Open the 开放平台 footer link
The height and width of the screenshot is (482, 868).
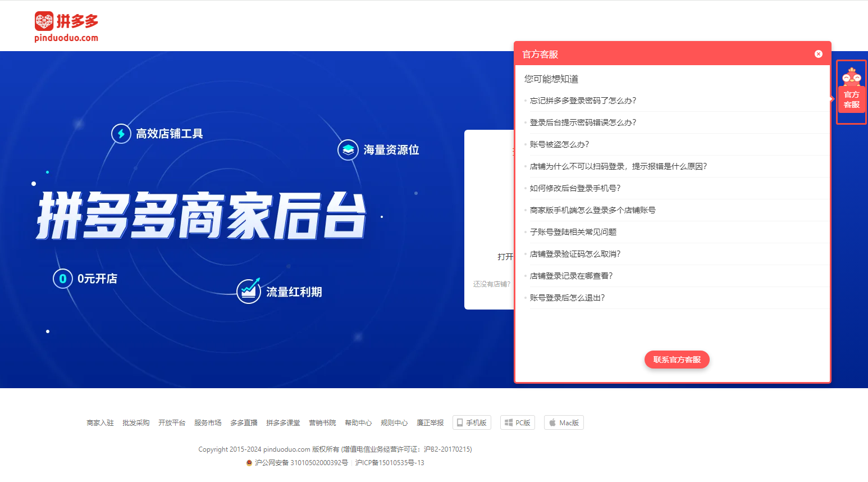[x=172, y=423]
